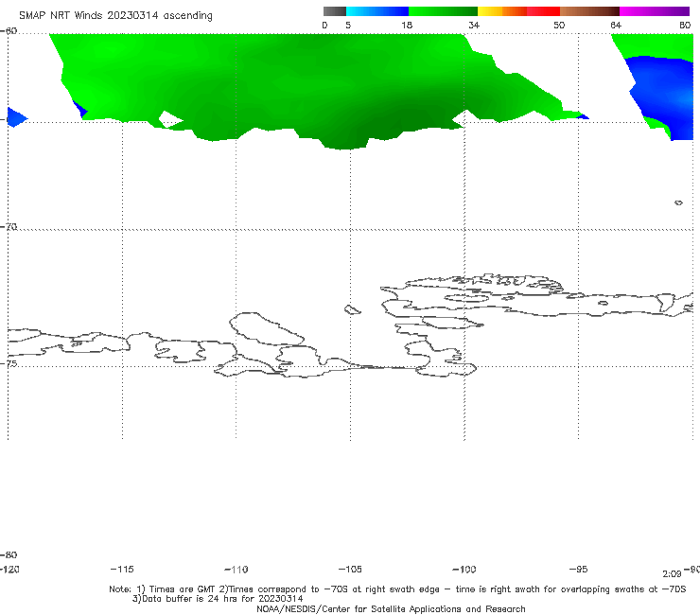The height and width of the screenshot is (615, 700).
Task: Click the magenta-purple segment of the color bar
Action: pyautogui.click(x=655, y=11)
